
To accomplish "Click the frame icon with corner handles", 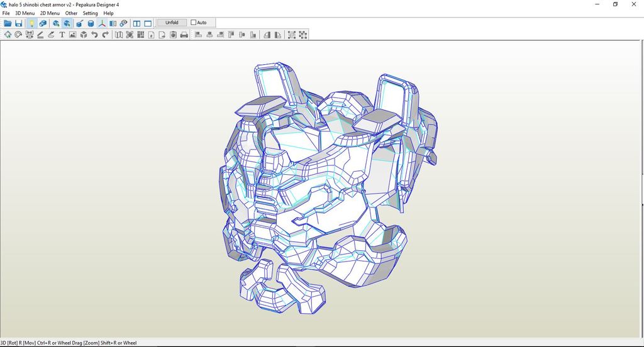I will [x=292, y=35].
